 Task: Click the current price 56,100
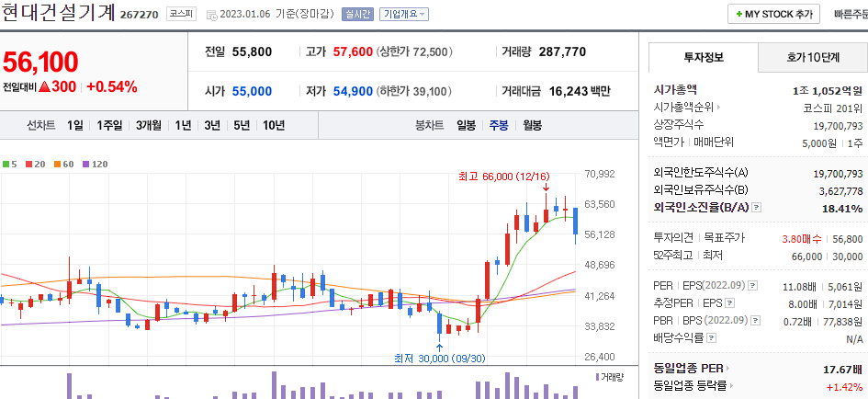pos(40,63)
